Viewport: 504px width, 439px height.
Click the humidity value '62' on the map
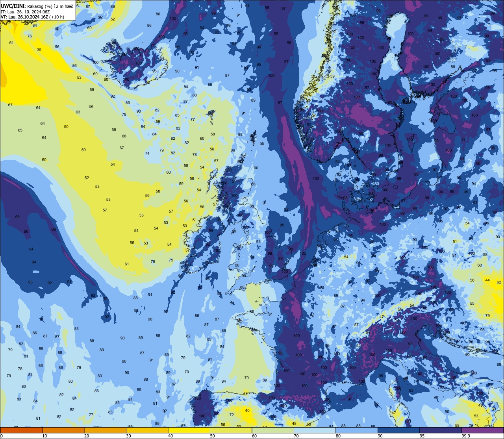[499, 282]
